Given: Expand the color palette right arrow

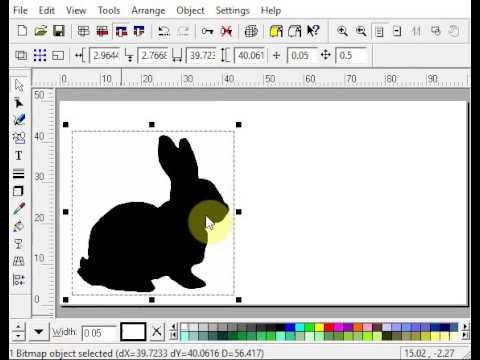Looking at the screenshot, I should coord(465,326).
